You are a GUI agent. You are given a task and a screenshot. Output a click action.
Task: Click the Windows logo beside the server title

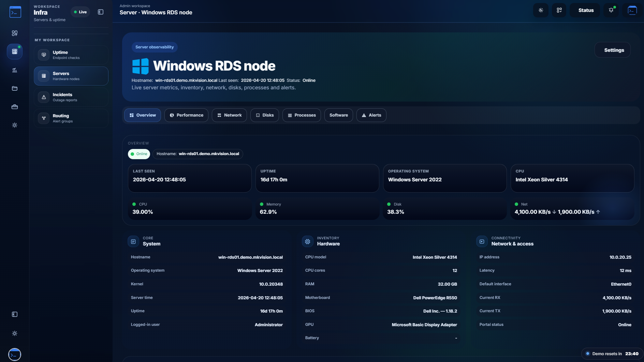point(141,66)
